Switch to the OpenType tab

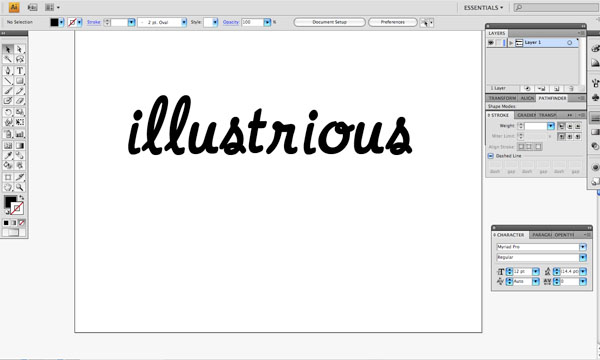coord(564,235)
